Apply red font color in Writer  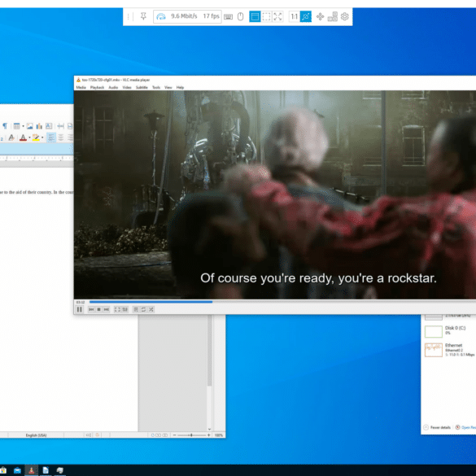(23, 138)
